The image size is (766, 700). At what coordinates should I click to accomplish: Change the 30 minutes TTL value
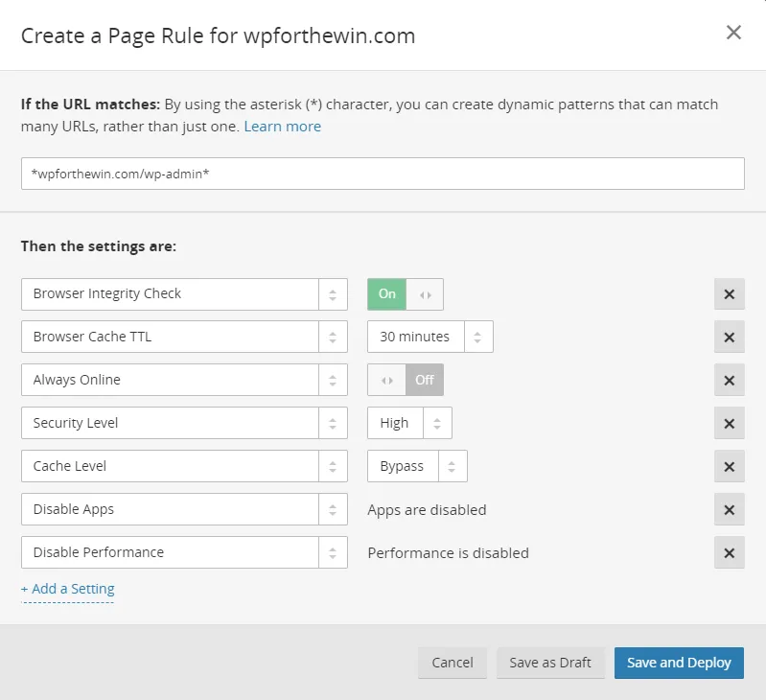pos(429,337)
